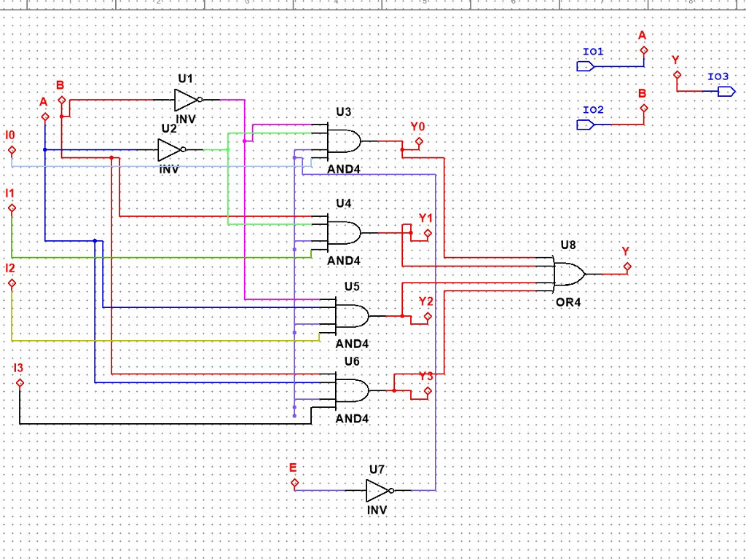Click the B pin above IO2

[x=643, y=107]
